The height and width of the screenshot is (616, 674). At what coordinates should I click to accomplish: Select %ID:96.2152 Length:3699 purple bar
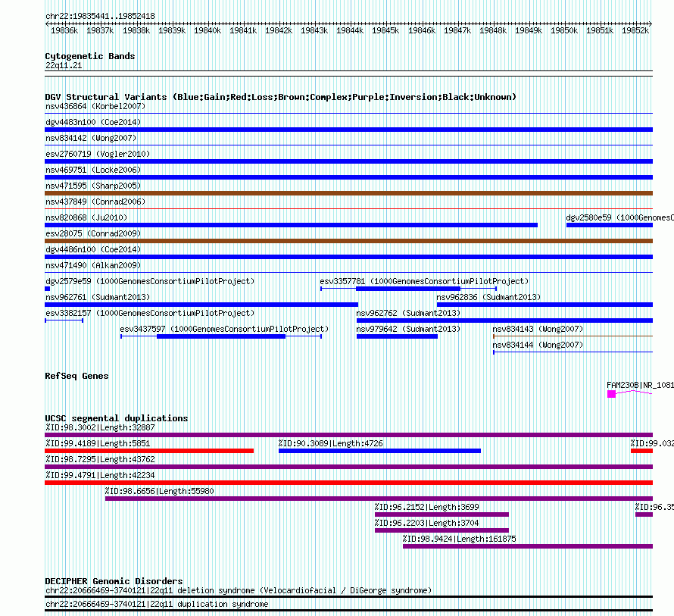(x=442, y=514)
